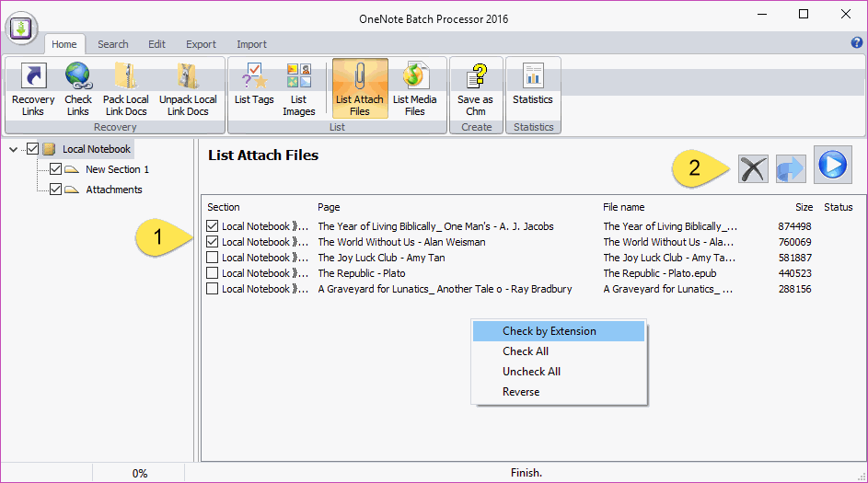Sort by the Status column header
The height and width of the screenshot is (483, 868).
[x=839, y=207]
